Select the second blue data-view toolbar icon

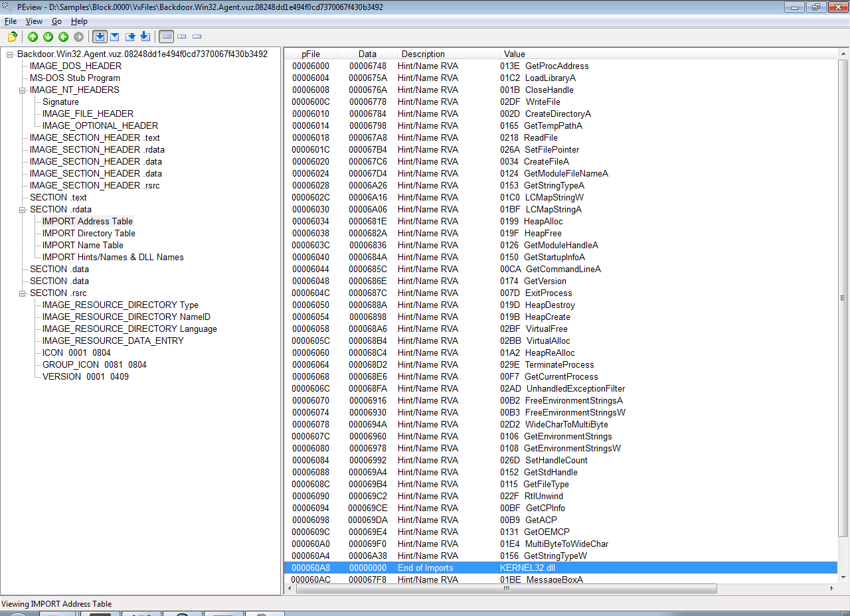[116, 37]
